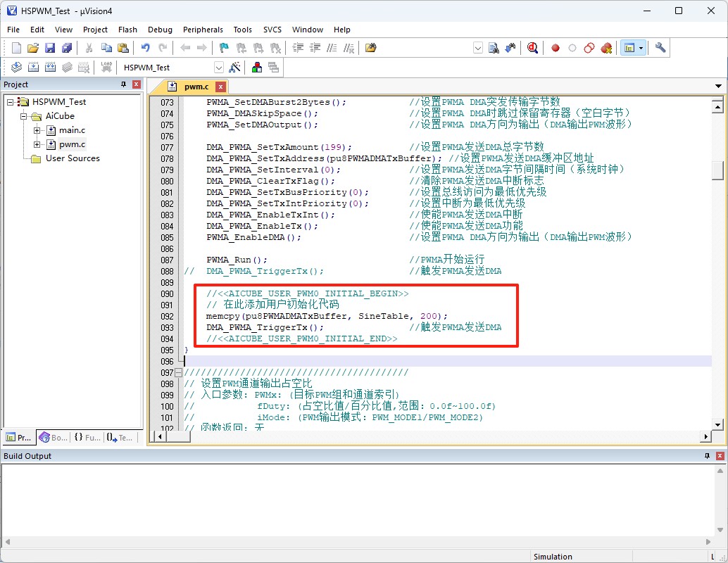Viewport: 728px width, 563px height.
Task: Insert a bookmark with the flag icon
Action: [x=224, y=48]
